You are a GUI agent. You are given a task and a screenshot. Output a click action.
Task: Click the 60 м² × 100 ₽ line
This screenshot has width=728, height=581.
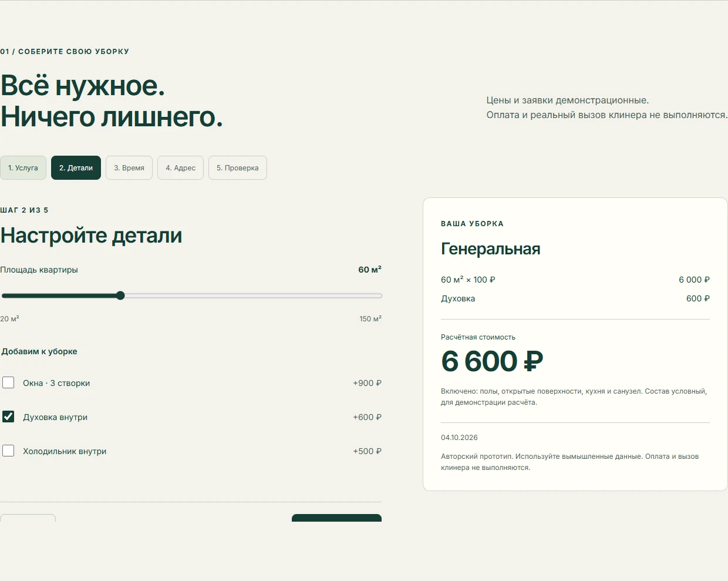(x=468, y=280)
